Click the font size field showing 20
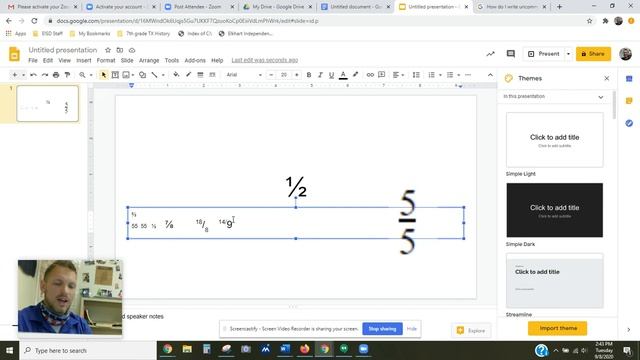 [284, 75]
